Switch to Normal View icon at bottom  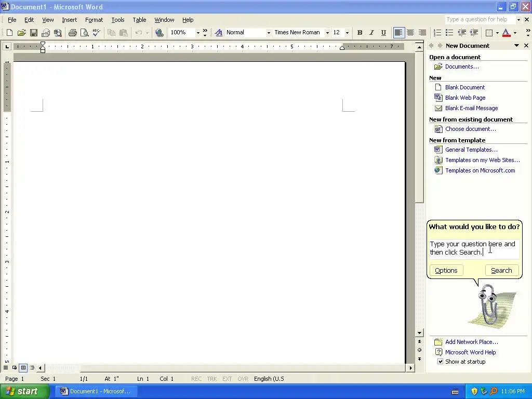tap(6, 368)
